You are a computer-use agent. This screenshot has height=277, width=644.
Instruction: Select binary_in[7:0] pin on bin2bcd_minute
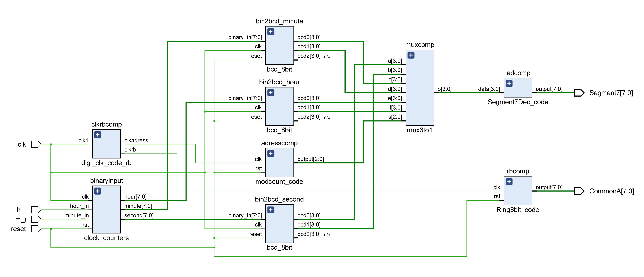pos(245,37)
